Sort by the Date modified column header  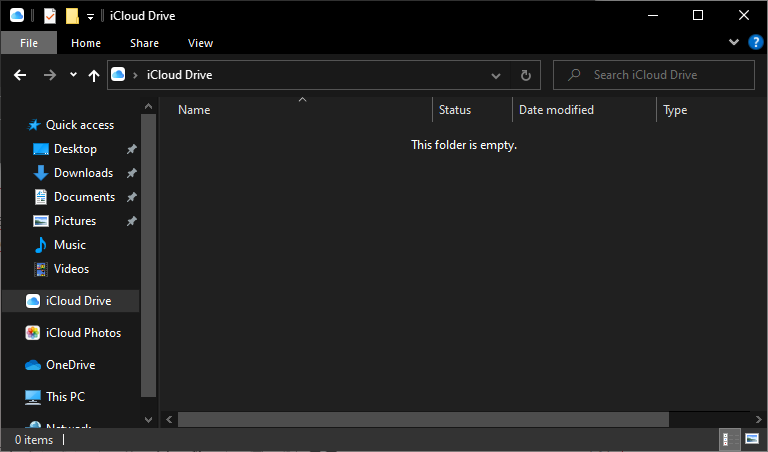pyautogui.click(x=556, y=110)
